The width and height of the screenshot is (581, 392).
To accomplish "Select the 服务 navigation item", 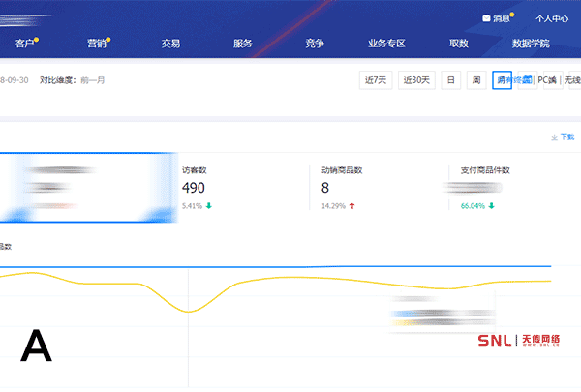I will coord(242,44).
